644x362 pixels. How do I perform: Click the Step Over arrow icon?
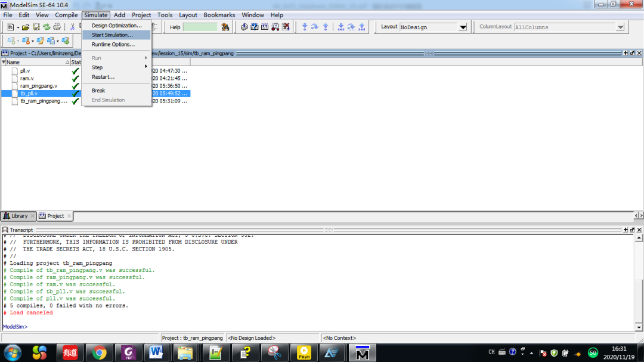pos(315,27)
